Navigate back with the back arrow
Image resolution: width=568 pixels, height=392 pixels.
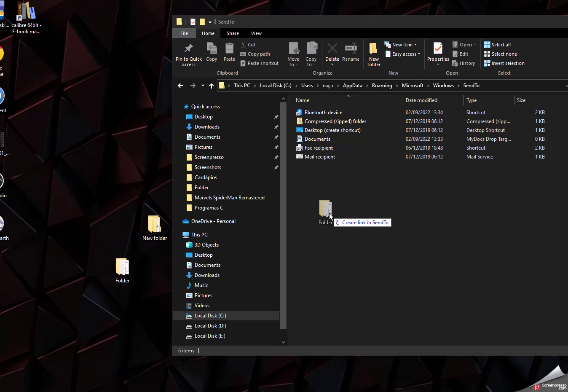click(180, 86)
